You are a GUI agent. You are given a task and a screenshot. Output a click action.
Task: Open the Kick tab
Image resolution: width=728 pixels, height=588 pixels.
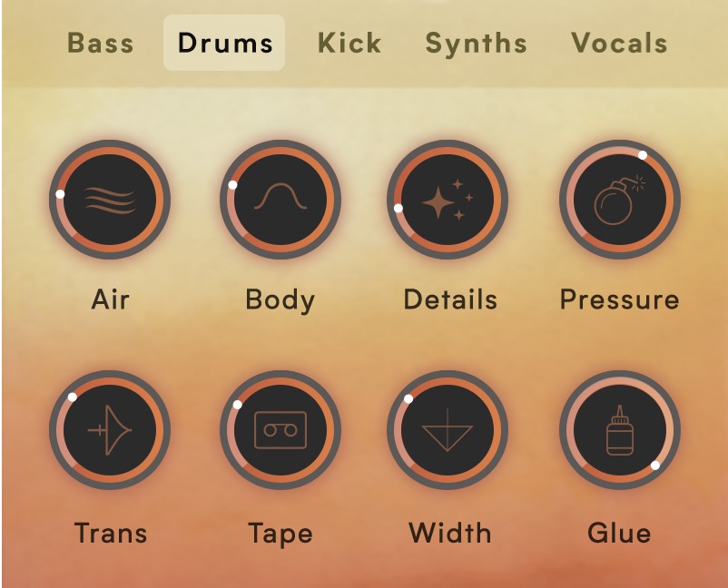[x=349, y=44]
